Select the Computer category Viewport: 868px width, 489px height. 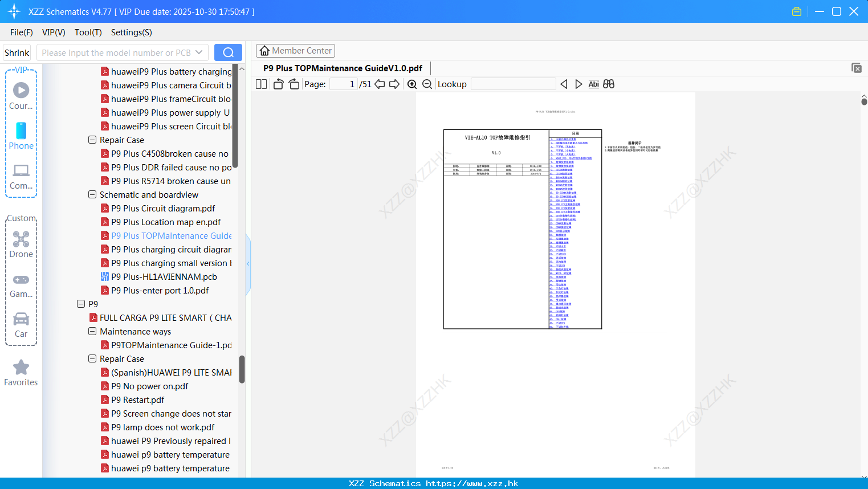21,177
